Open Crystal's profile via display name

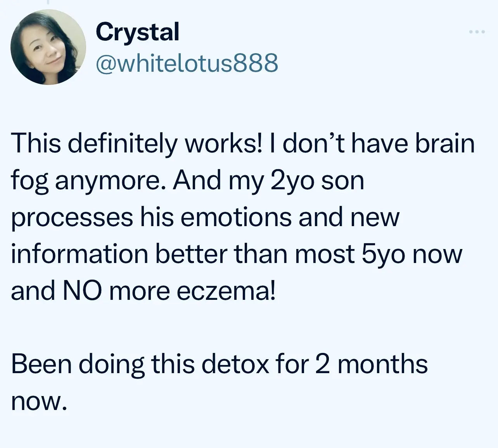(x=138, y=33)
